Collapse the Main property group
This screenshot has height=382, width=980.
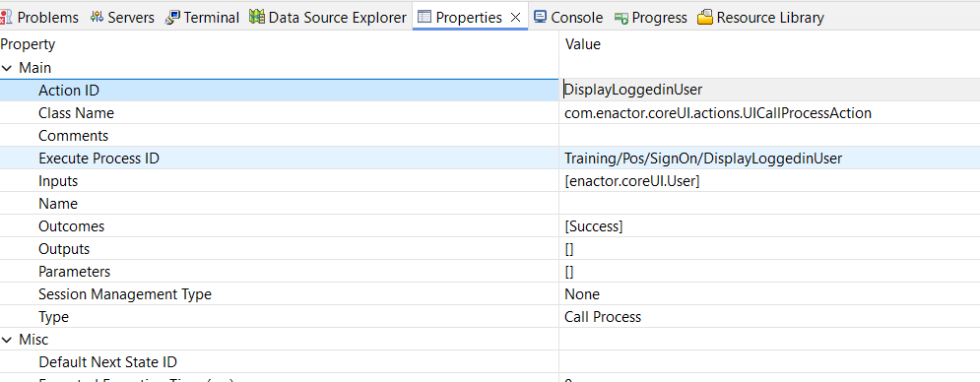[x=7, y=68]
